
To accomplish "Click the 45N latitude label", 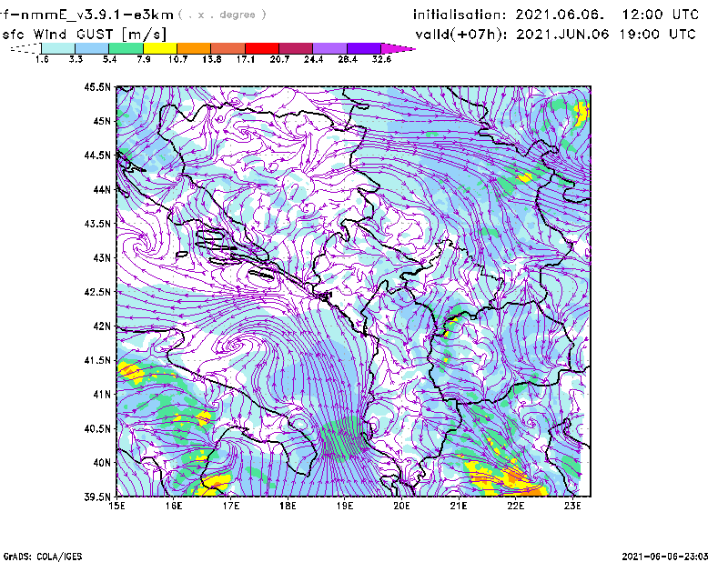I will tap(102, 121).
